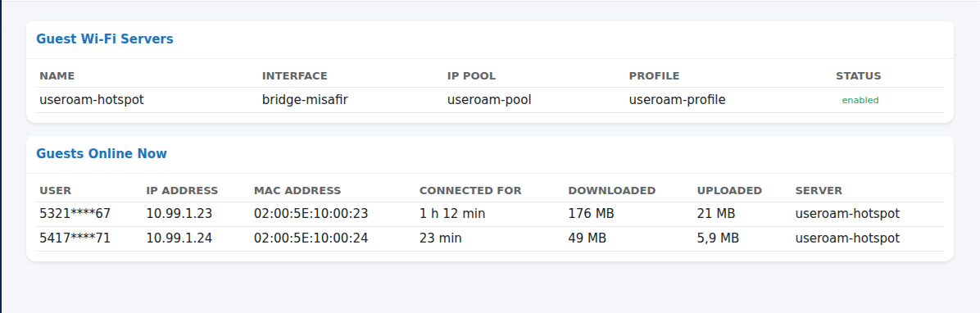Select user 5321****67

[75, 214]
